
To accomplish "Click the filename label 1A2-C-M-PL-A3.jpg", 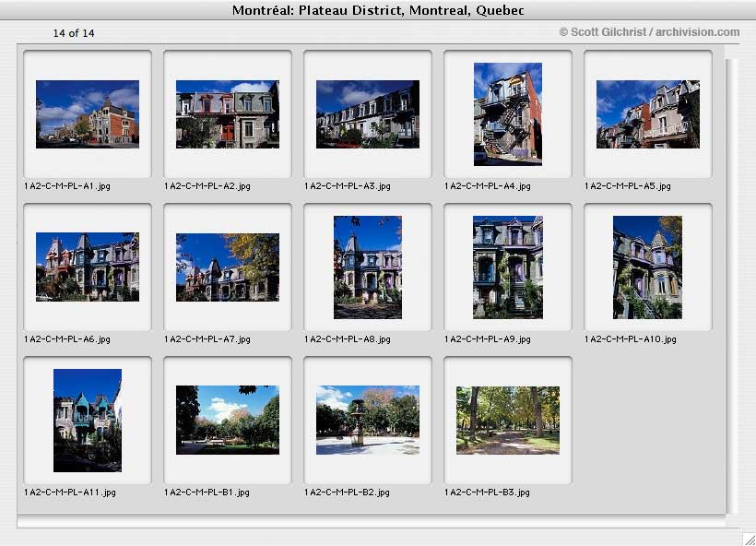I will pos(348,186).
